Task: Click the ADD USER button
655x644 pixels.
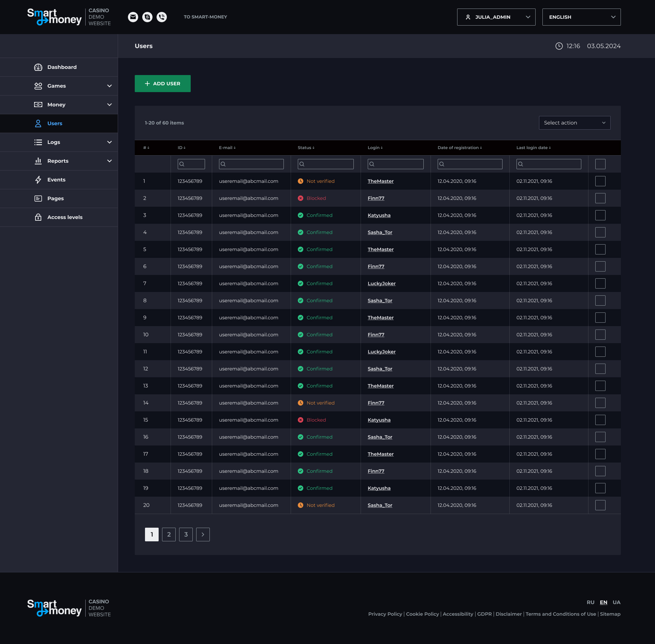Action: point(163,84)
